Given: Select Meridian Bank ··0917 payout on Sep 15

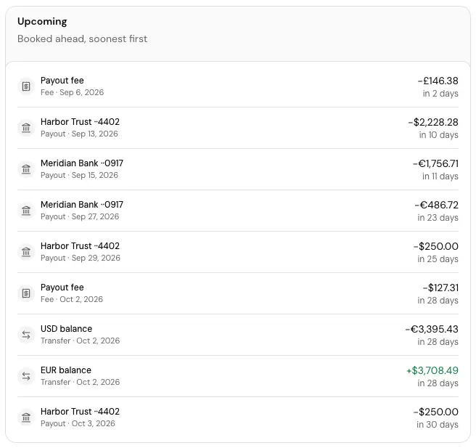Looking at the screenshot, I should click(x=238, y=169).
